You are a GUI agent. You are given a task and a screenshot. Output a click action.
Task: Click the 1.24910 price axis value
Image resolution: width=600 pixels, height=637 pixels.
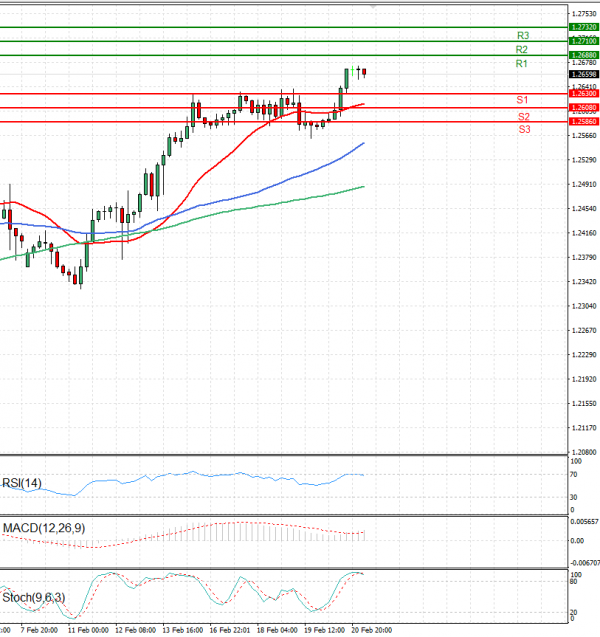pos(584,184)
